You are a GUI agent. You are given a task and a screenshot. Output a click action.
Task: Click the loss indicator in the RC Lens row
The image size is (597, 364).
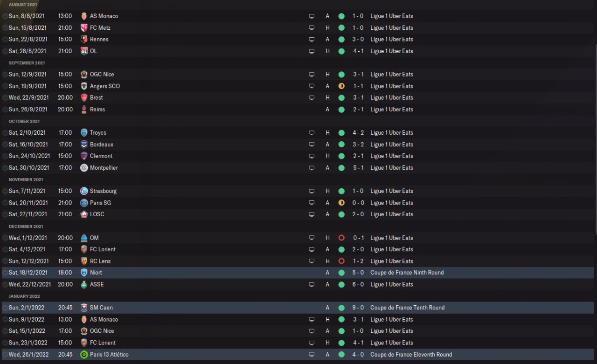click(341, 261)
